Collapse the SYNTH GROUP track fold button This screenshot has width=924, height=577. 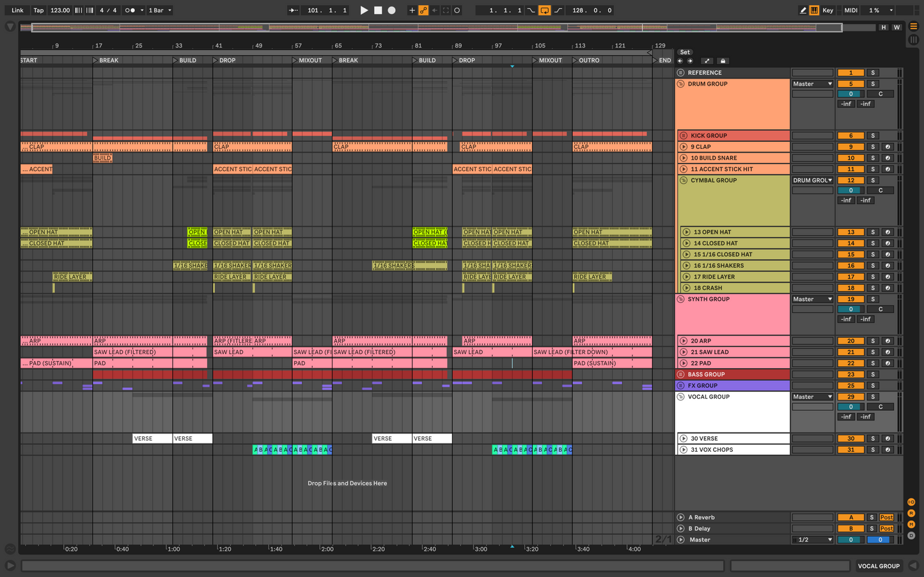[681, 299]
